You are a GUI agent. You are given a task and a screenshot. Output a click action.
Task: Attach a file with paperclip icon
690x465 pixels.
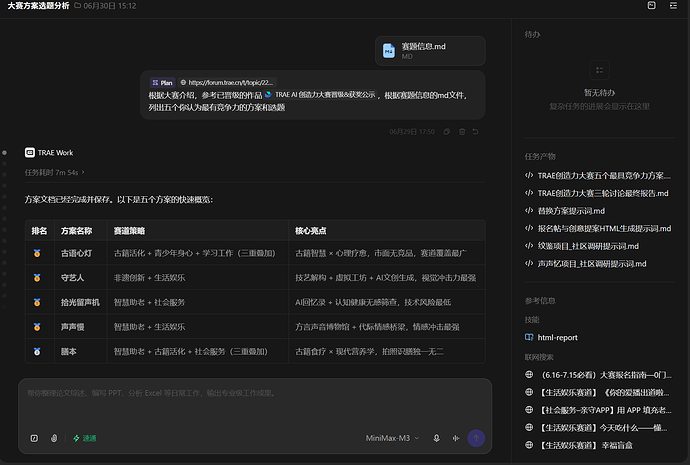pos(54,438)
